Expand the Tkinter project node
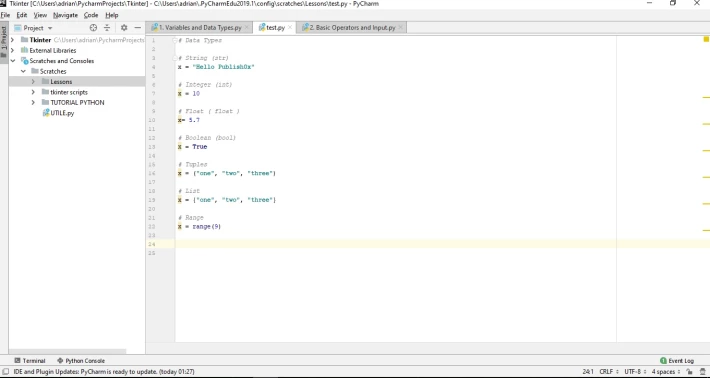 point(13,40)
